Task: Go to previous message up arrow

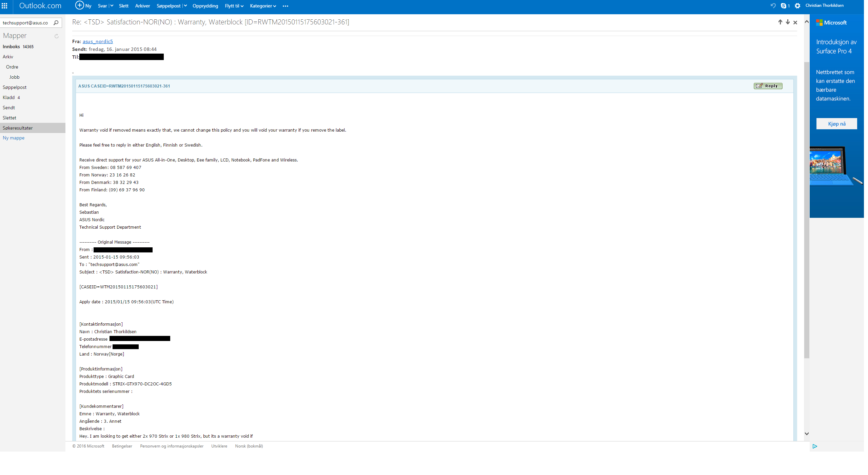Action: point(780,22)
